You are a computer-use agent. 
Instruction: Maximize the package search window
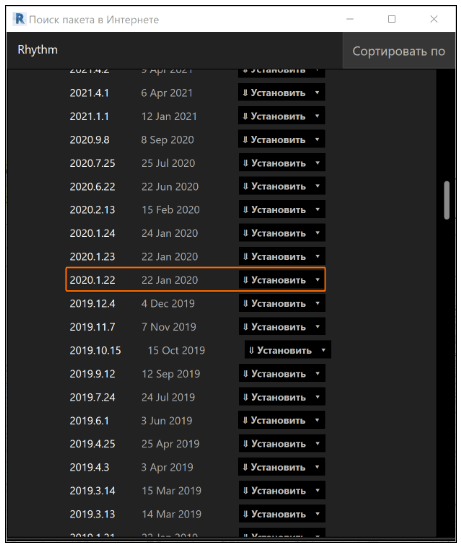point(392,19)
